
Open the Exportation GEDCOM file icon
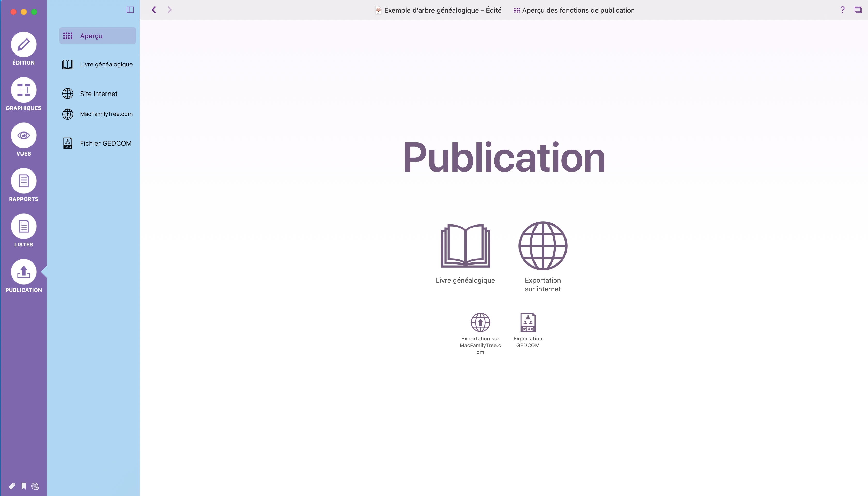[x=528, y=322]
